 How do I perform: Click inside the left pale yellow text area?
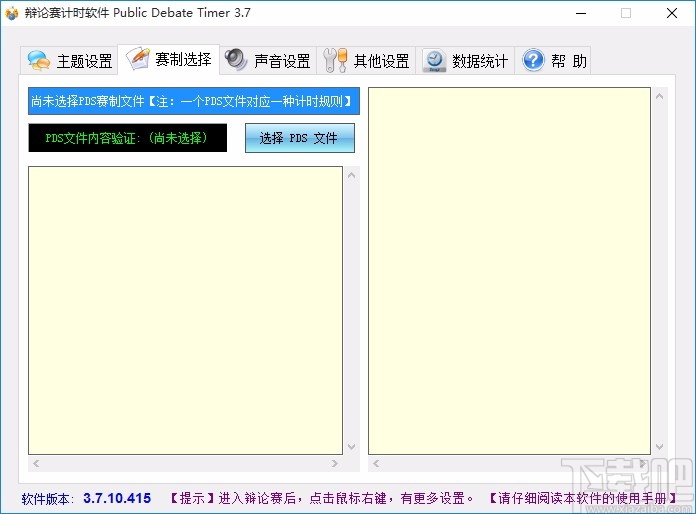coord(186,310)
